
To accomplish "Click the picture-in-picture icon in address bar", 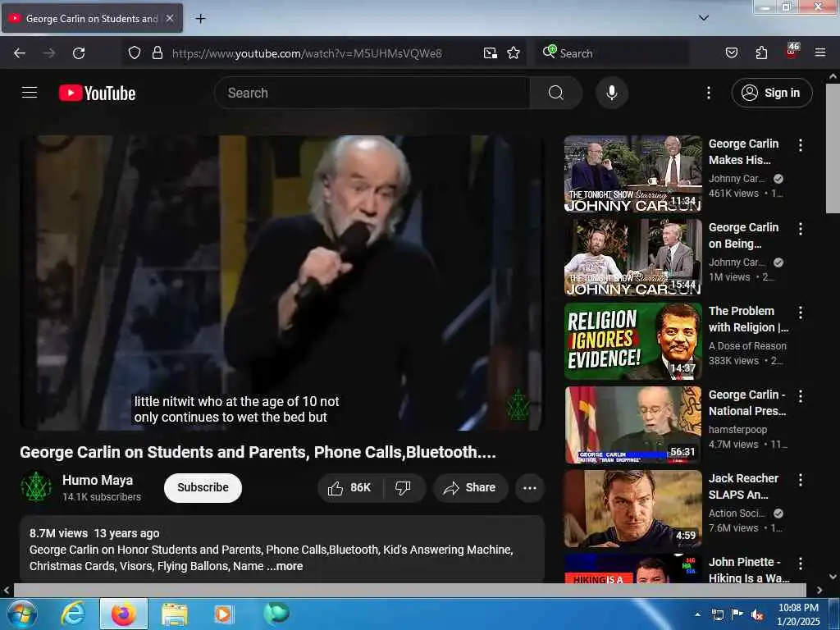I will point(491,53).
